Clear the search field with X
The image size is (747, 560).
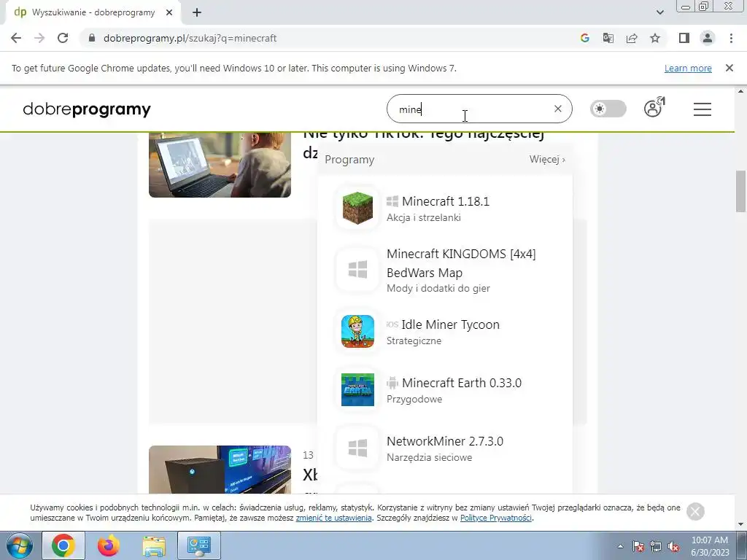(558, 109)
